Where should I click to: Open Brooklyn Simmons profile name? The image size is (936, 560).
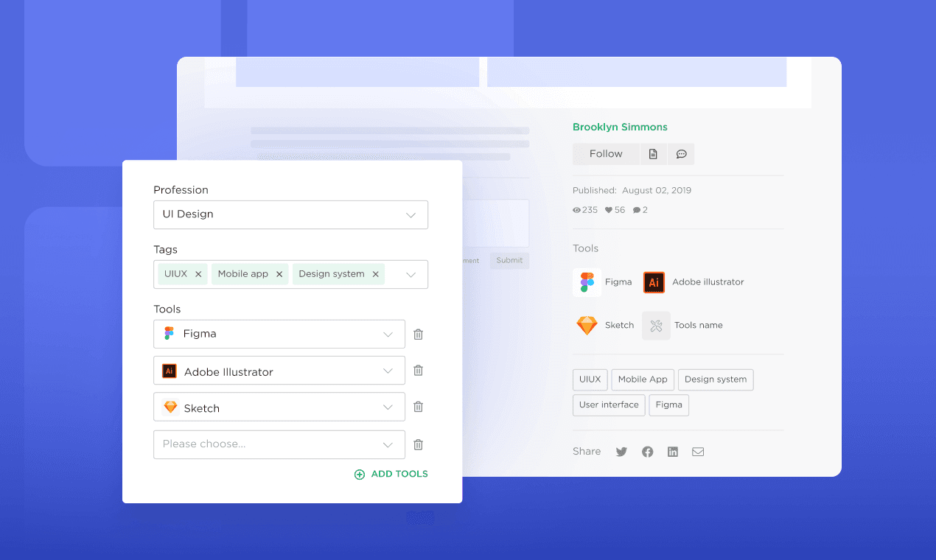pyautogui.click(x=620, y=127)
